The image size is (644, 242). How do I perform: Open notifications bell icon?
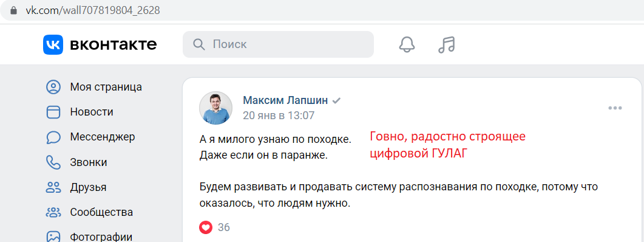tap(407, 44)
